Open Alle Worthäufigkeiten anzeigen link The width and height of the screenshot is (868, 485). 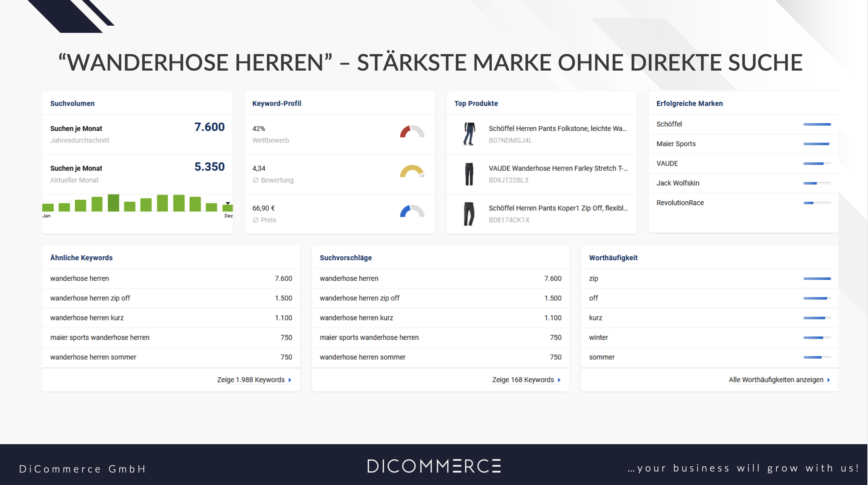click(776, 380)
